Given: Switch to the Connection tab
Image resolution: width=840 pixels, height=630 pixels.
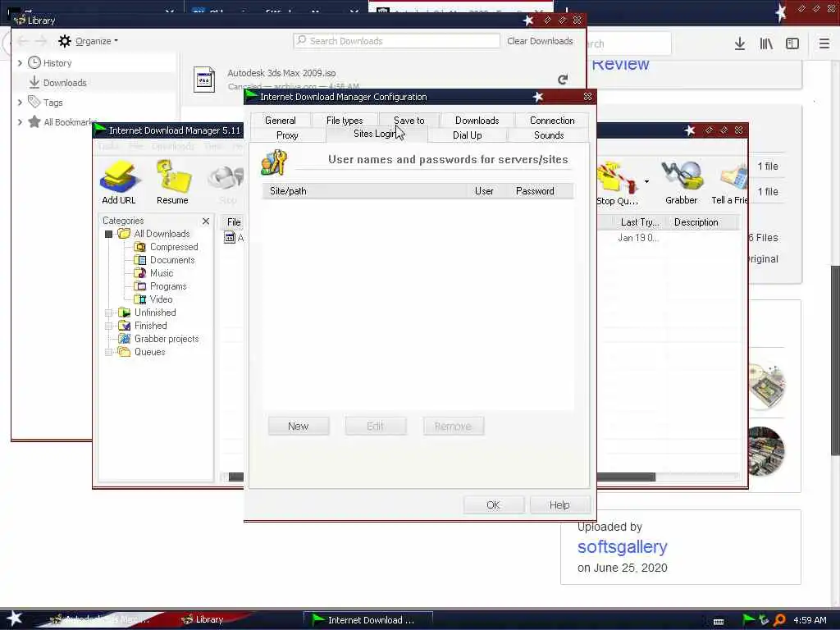Looking at the screenshot, I should [552, 121].
